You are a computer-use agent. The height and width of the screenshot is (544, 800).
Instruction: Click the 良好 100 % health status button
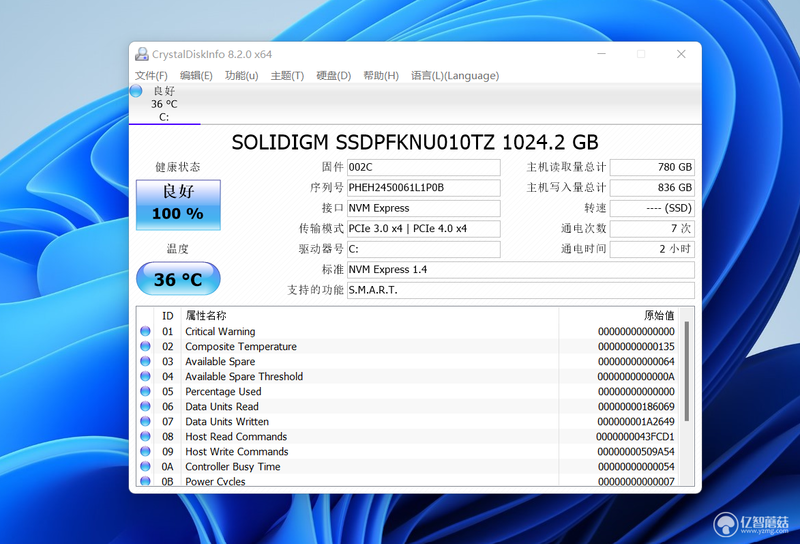(x=178, y=205)
